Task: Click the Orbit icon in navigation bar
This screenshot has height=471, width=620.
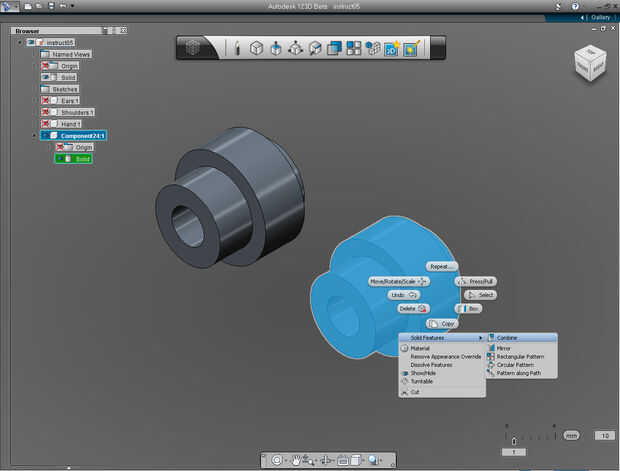Action: tap(277, 460)
